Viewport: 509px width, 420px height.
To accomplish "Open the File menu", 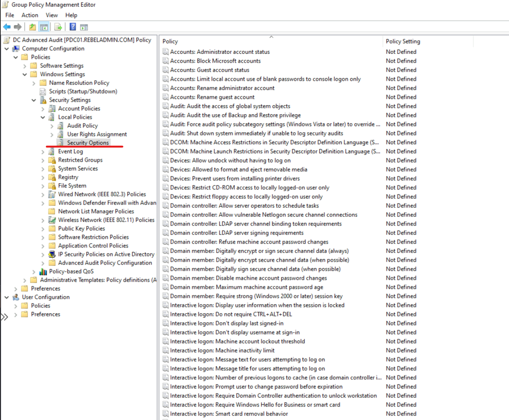I will click(x=9, y=15).
